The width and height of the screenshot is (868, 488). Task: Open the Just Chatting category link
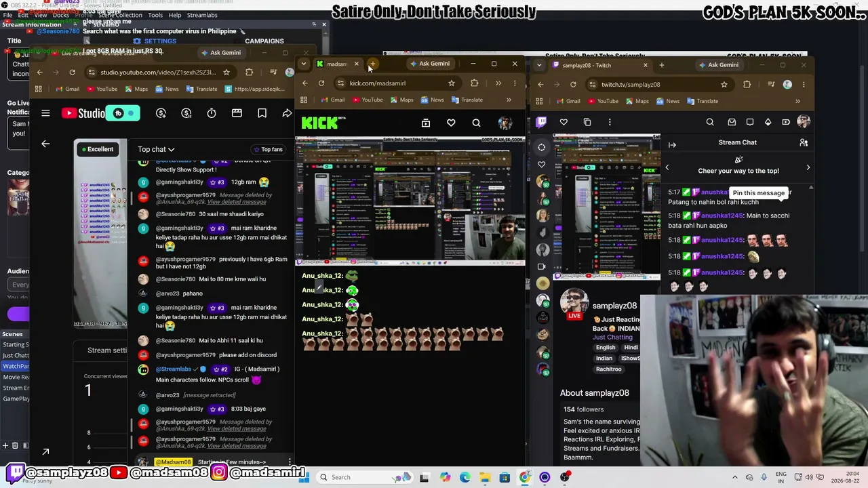coord(612,337)
